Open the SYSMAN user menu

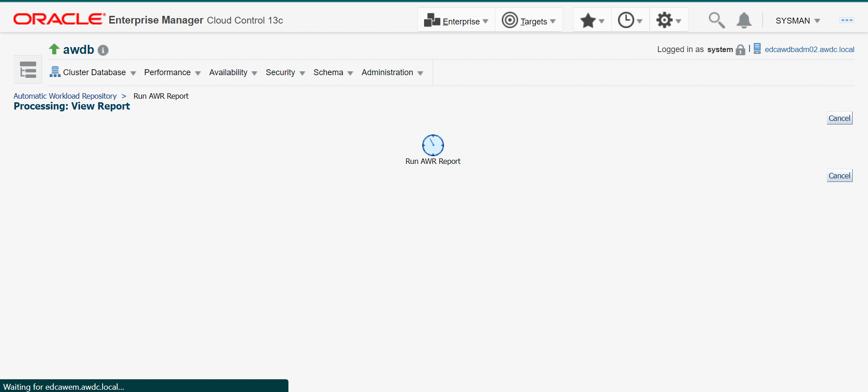(x=798, y=21)
